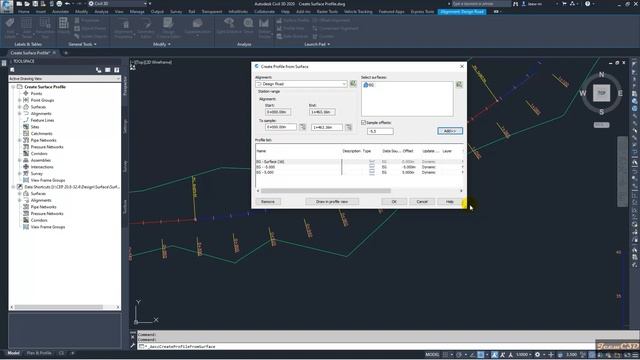Image resolution: width=640 pixels, height=360 pixels.
Task: Click the Autodesk Civil 3D application menu button
Action: tap(7, 7)
